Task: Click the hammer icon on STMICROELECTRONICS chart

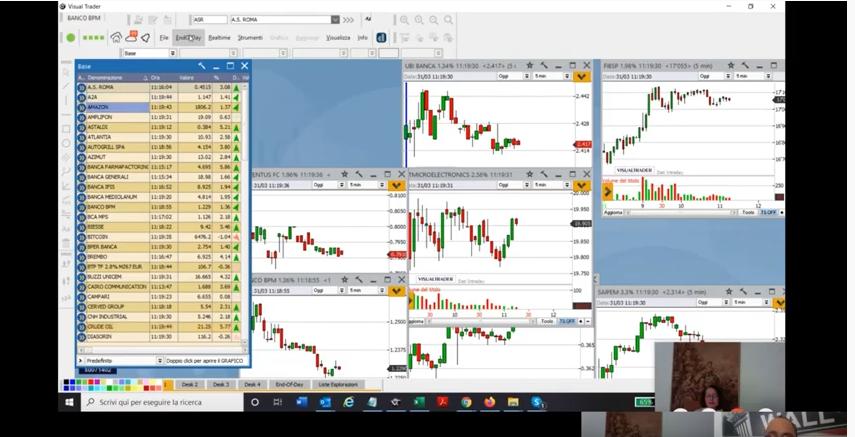Action: pos(544,174)
